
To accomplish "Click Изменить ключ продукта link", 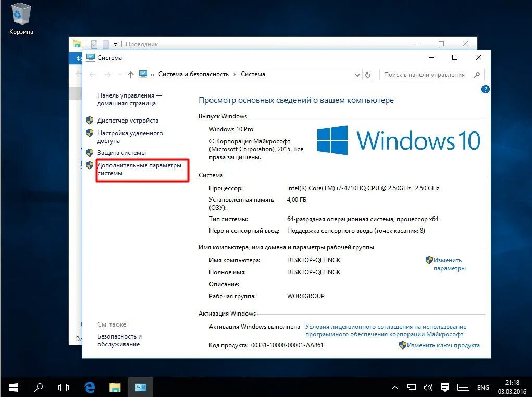I will (x=443, y=345).
